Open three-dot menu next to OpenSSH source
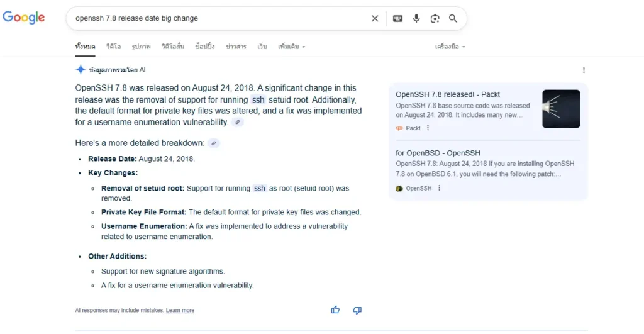 pyautogui.click(x=440, y=188)
